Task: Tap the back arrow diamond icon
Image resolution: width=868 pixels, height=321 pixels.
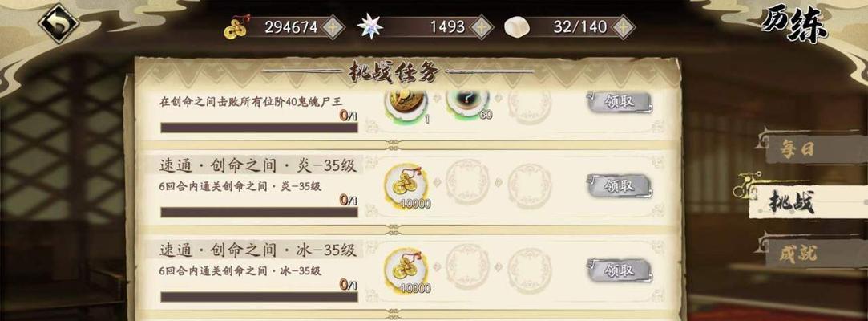Action: point(59,24)
